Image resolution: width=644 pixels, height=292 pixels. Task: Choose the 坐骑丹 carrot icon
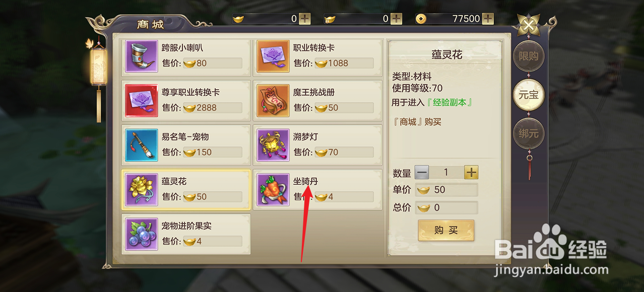point(273,190)
